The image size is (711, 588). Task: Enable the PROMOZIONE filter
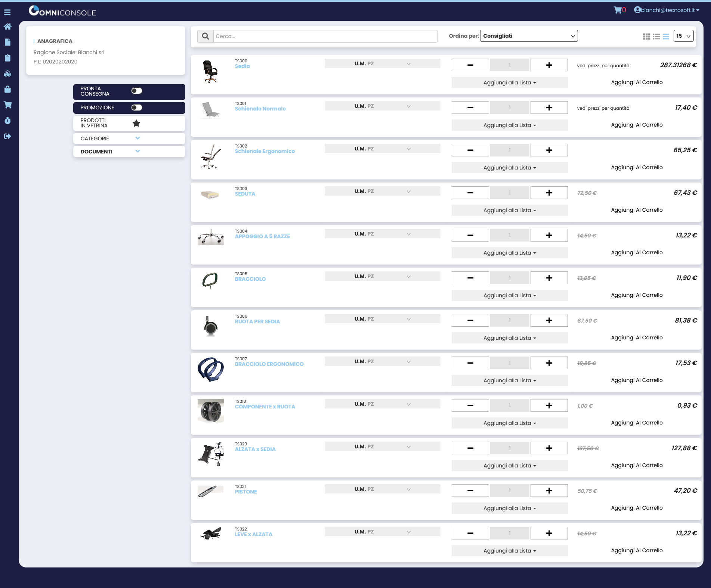[137, 107]
